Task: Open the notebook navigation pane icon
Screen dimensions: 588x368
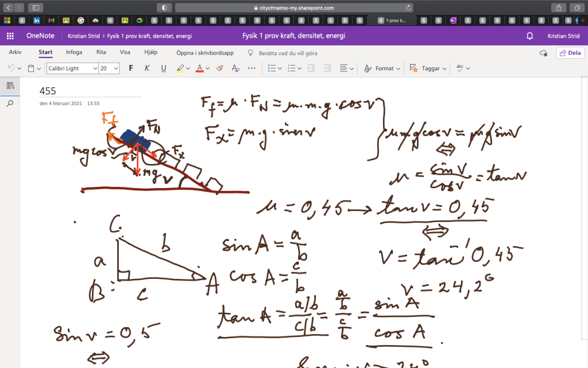Action: click(x=10, y=85)
